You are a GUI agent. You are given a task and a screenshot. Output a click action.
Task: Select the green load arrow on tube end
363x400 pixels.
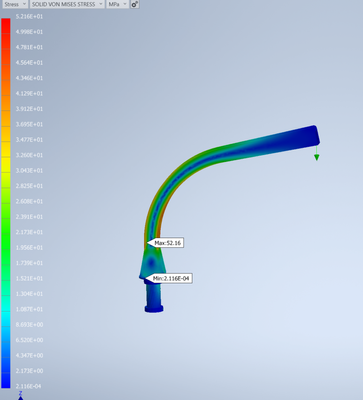pyautogui.click(x=316, y=154)
